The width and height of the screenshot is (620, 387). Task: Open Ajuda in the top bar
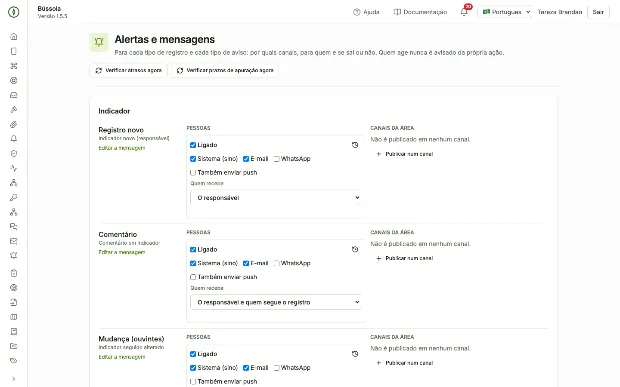click(366, 12)
